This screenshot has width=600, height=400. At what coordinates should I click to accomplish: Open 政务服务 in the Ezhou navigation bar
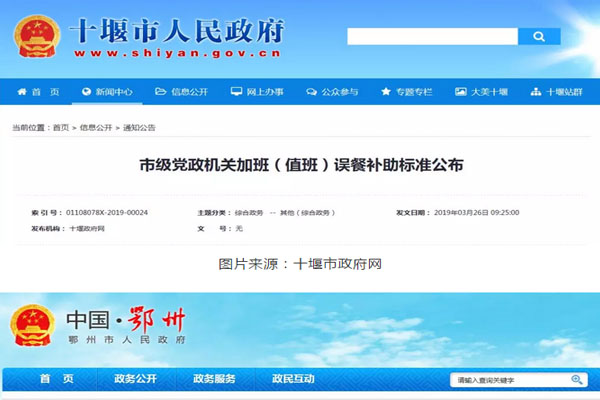[x=214, y=379]
